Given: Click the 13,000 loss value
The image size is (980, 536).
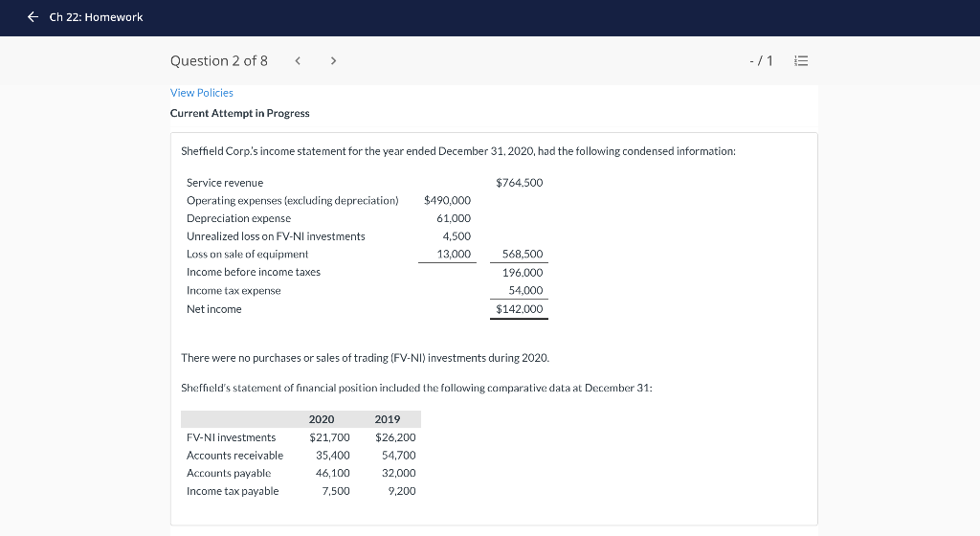Looking at the screenshot, I should click(454, 255).
